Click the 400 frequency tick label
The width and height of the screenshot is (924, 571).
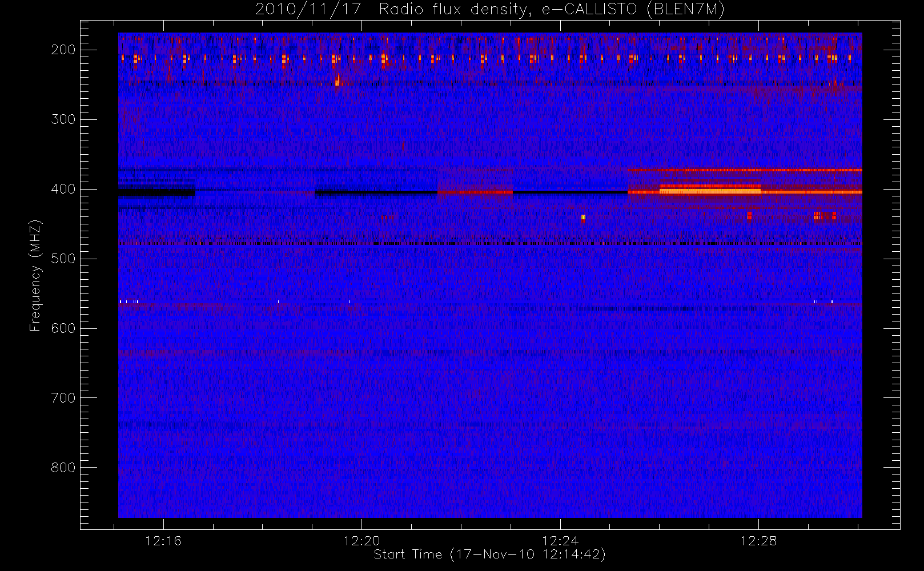[x=63, y=189]
